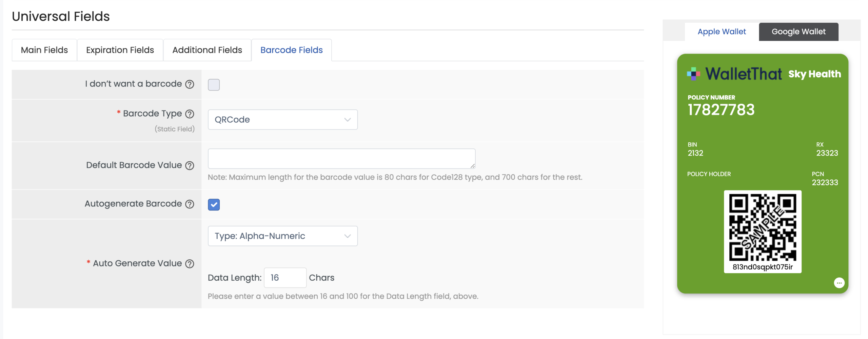Image resolution: width=868 pixels, height=339 pixels.
Task: Open help tooltip for Barcode Type
Action: pos(190,114)
